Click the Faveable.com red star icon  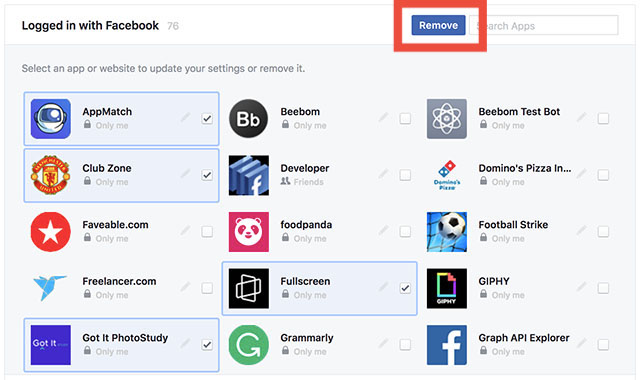pyautogui.click(x=51, y=231)
